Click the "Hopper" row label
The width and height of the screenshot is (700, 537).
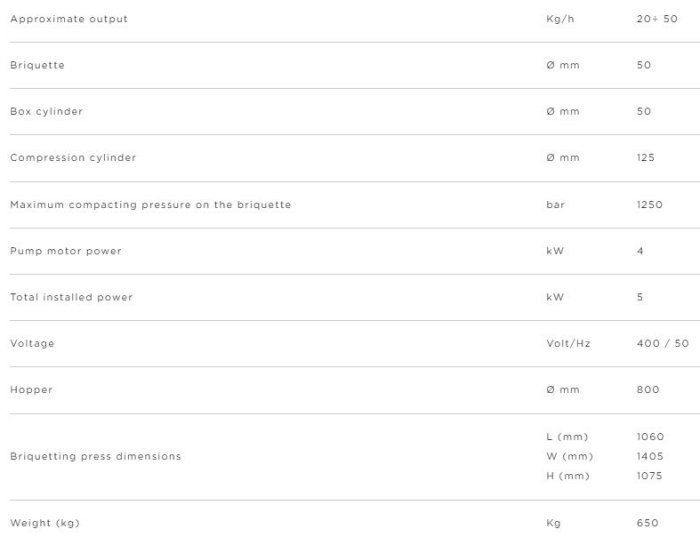click(x=31, y=389)
